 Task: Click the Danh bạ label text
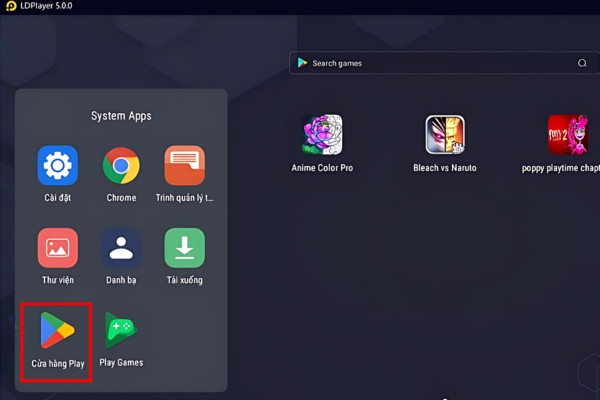[121, 280]
